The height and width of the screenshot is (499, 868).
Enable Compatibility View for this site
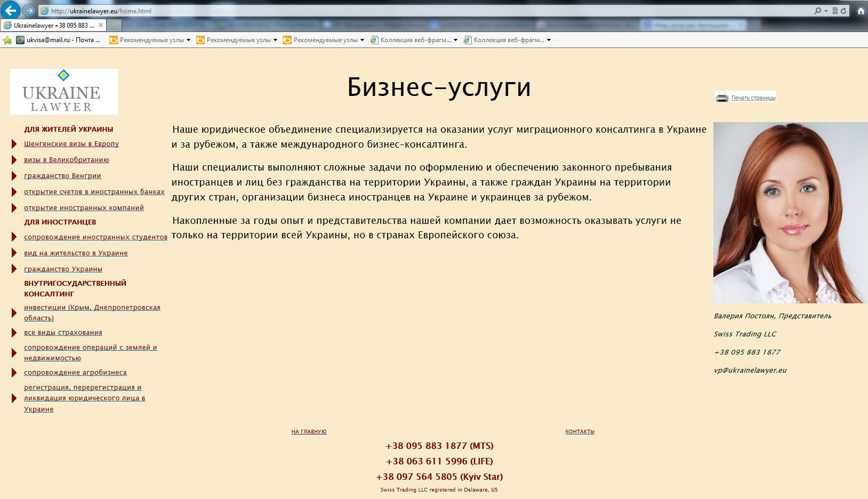pos(835,10)
